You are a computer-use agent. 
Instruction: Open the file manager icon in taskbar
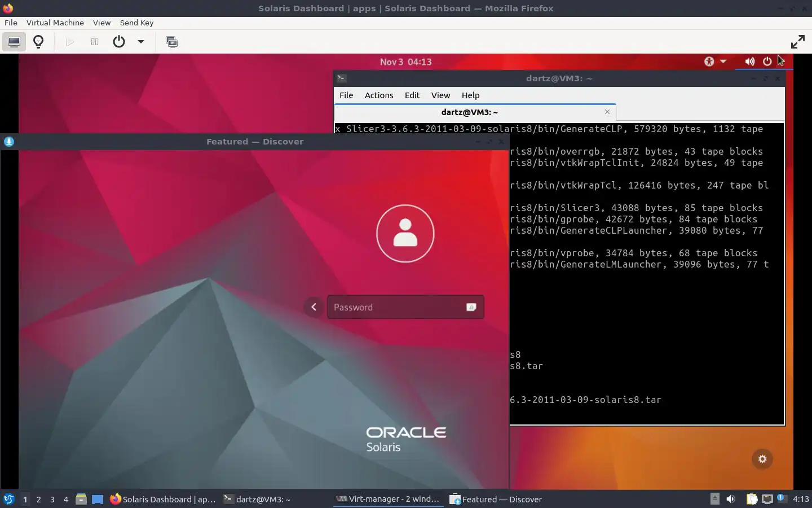click(81, 499)
